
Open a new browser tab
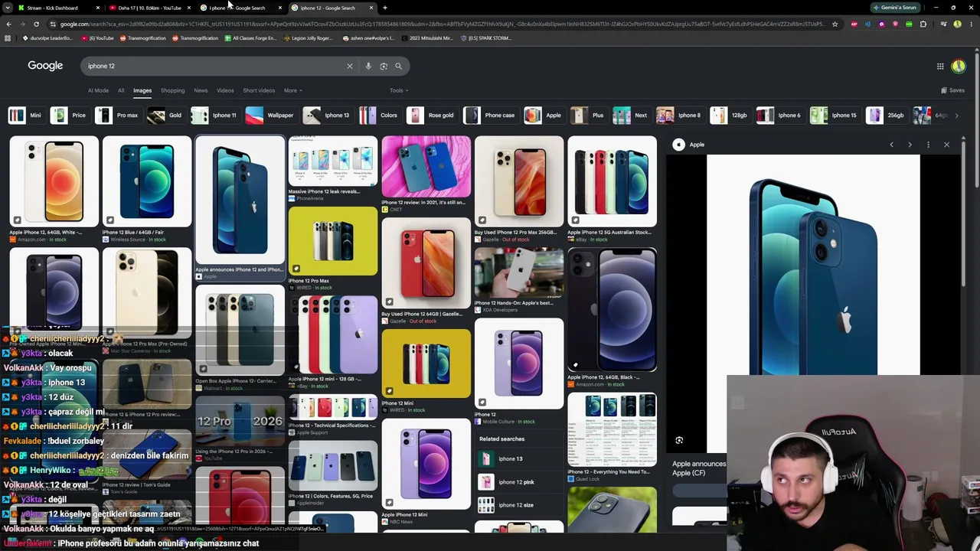click(x=384, y=8)
